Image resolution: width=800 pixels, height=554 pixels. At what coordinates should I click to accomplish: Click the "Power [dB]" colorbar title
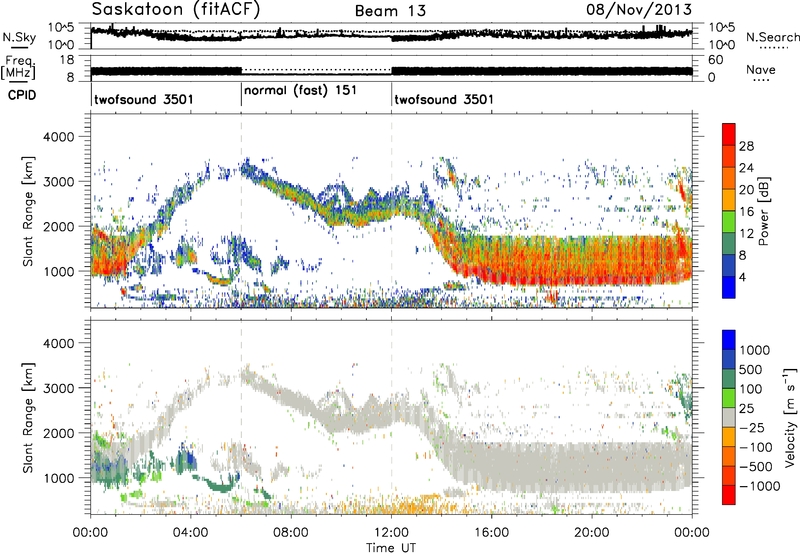(763, 211)
